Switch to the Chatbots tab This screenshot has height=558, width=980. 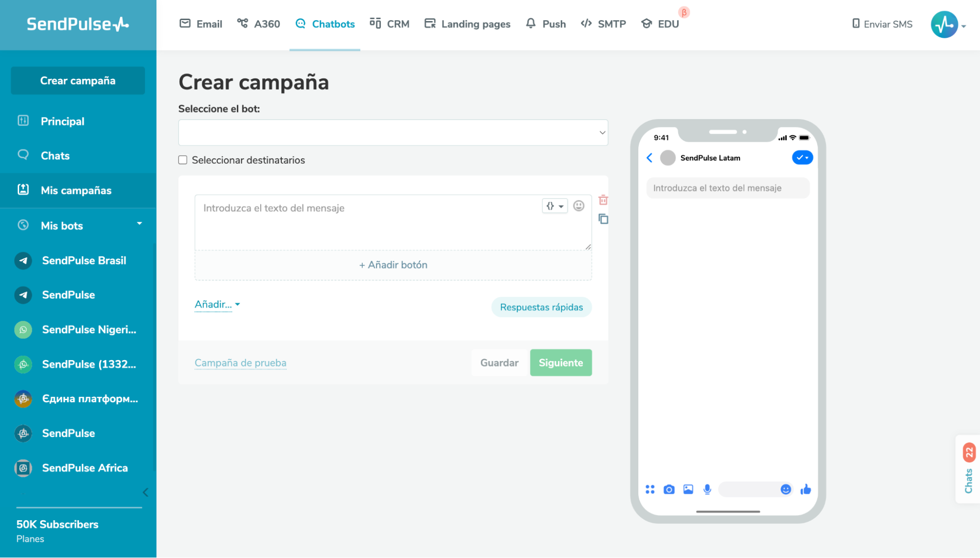click(325, 24)
